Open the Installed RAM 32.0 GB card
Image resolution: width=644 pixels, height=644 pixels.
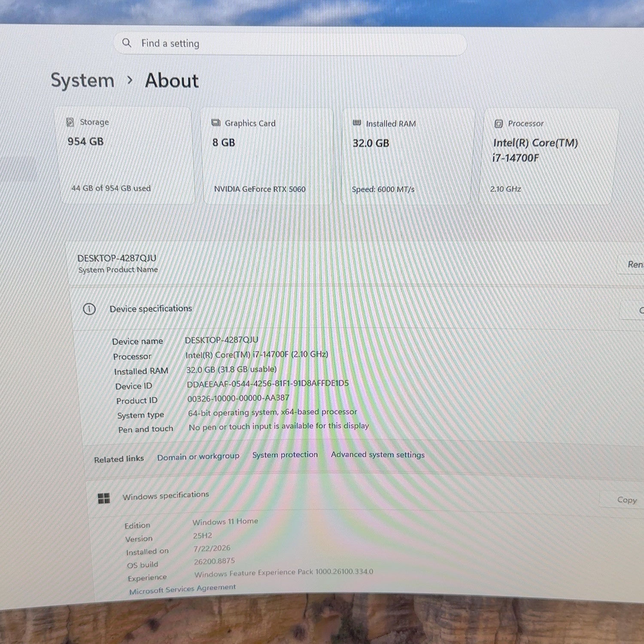tap(408, 157)
